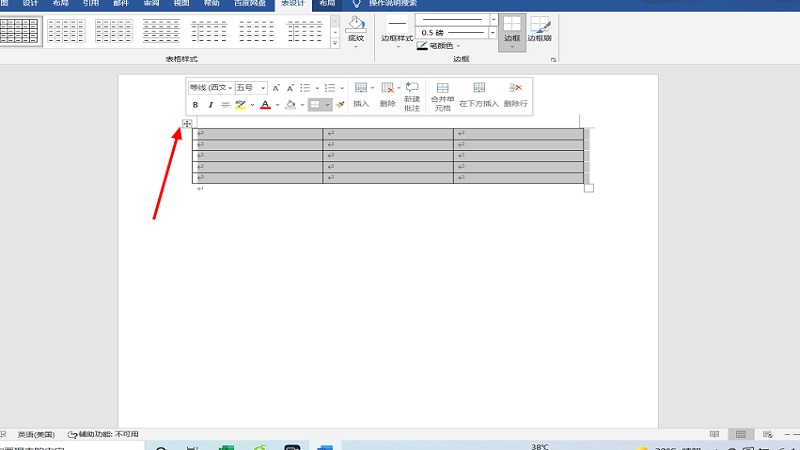Screen dimensions: 800x450
Task: Open the 引用 tab
Action: [91, 4]
